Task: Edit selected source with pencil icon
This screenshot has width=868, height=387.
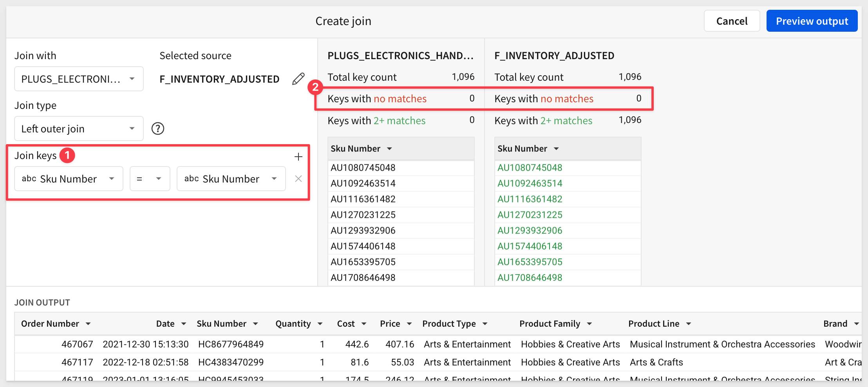Action: coord(298,79)
